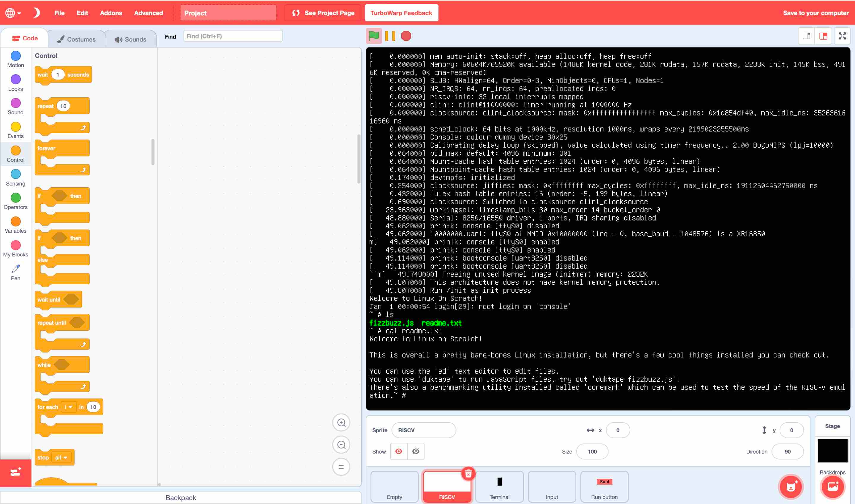This screenshot has height=504, width=855.
Task: Select the Looks block category
Action: [16, 83]
